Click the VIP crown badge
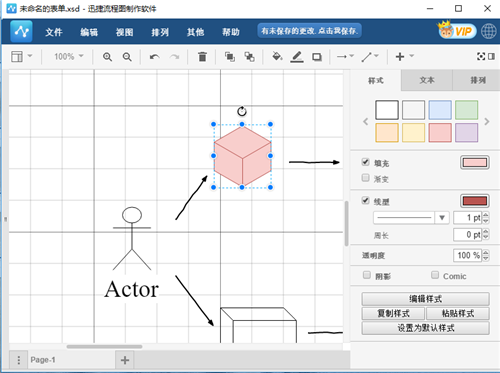The width and height of the screenshot is (500, 373). point(457,31)
